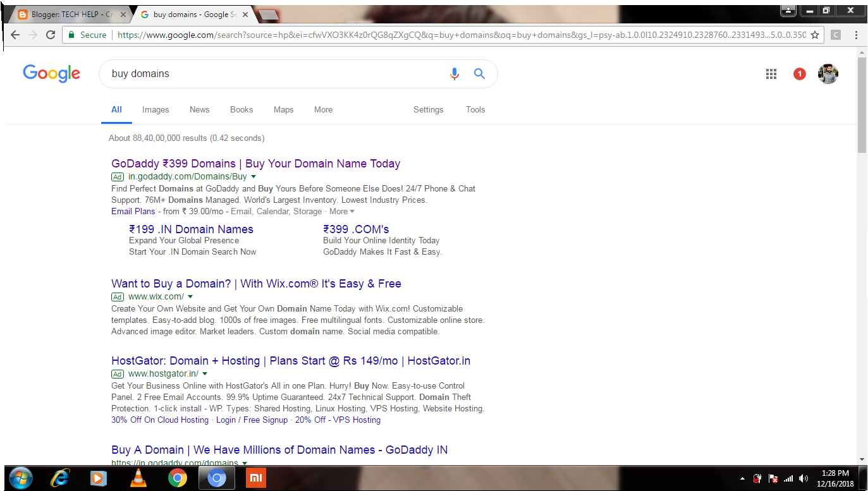The width and height of the screenshot is (868, 491).
Task: Open GoDaddy ₹399 Domains ad link
Action: pos(255,164)
